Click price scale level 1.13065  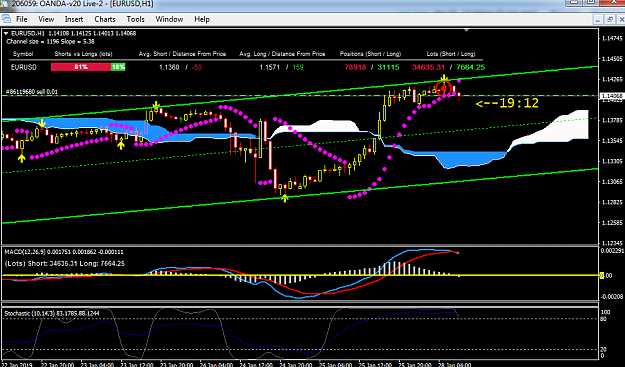click(x=611, y=182)
